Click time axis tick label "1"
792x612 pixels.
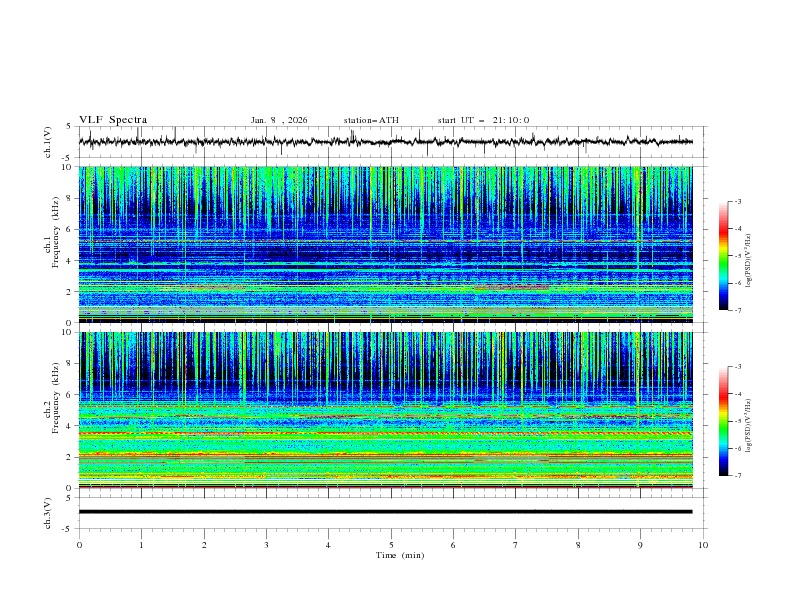point(141,545)
